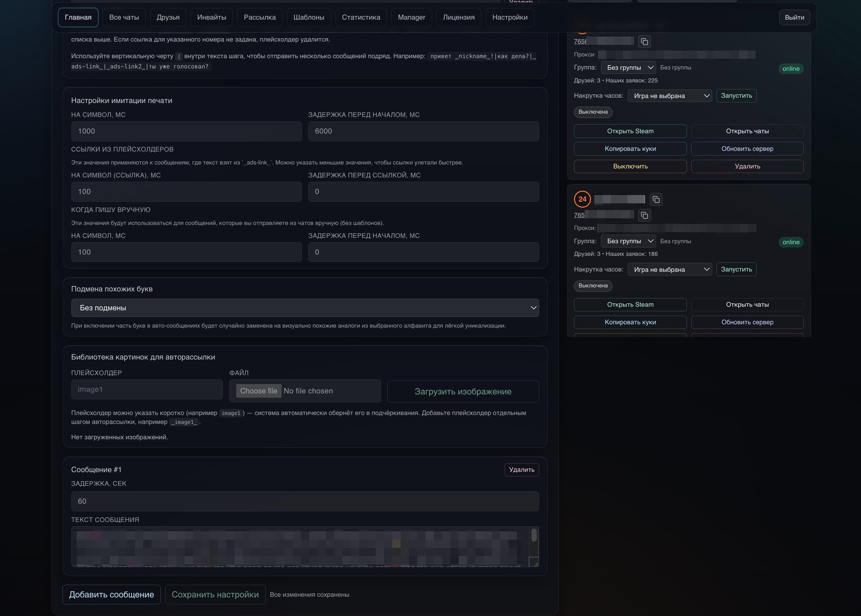Go to the Инвайты tab
861x616 pixels.
pos(212,18)
